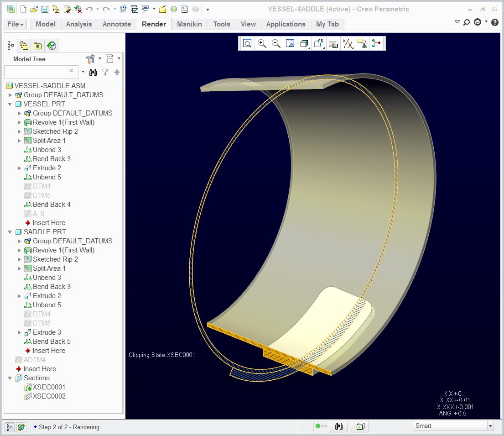The image size is (504, 436).
Task: Collapse the VESSEL.PRT tree node
Action: click(10, 104)
